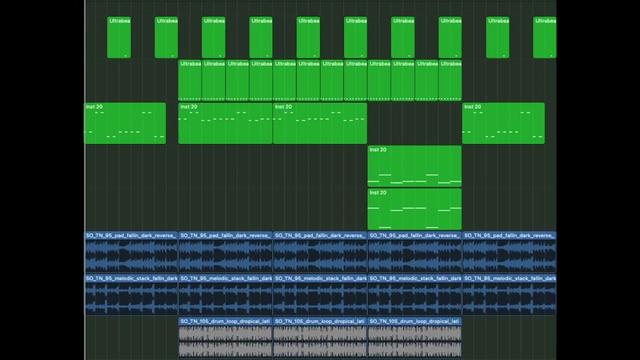Select the third Ultrabeat region on the second track
640x360 pixels.
(237, 80)
